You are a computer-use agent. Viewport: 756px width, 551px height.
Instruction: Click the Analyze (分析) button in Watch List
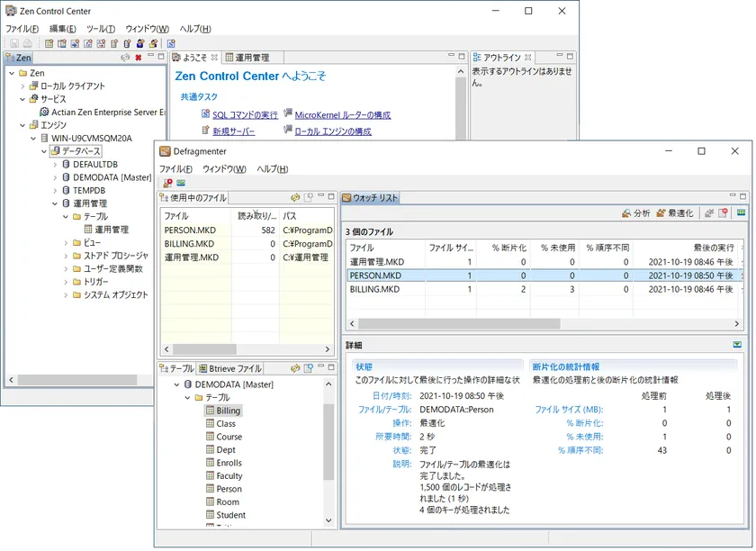pyautogui.click(x=635, y=213)
